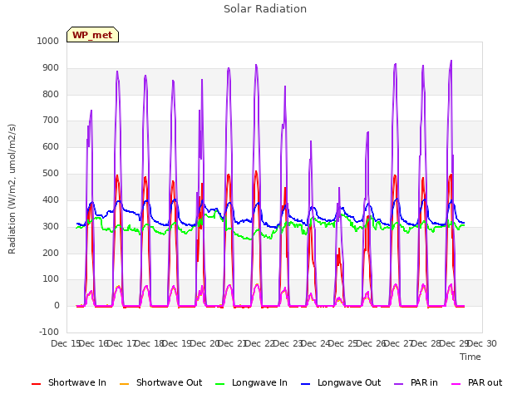Select the Longwave Out legend label
This screenshot has width=532, height=399.
point(349,382)
